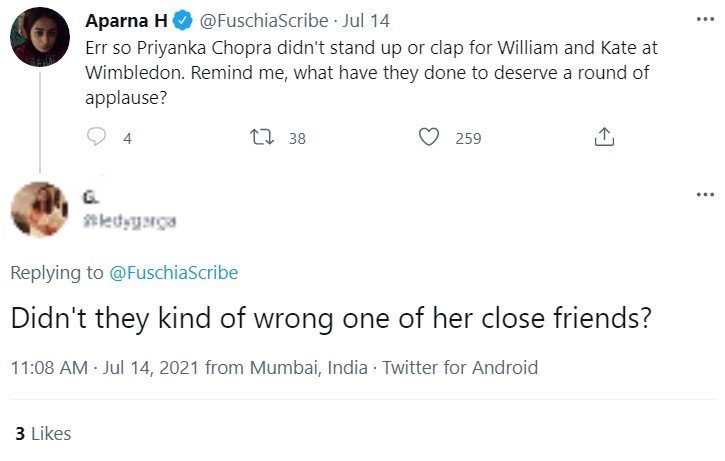The height and width of the screenshot is (461, 725).
Task: View the 3 Likes list
Action: point(43,434)
